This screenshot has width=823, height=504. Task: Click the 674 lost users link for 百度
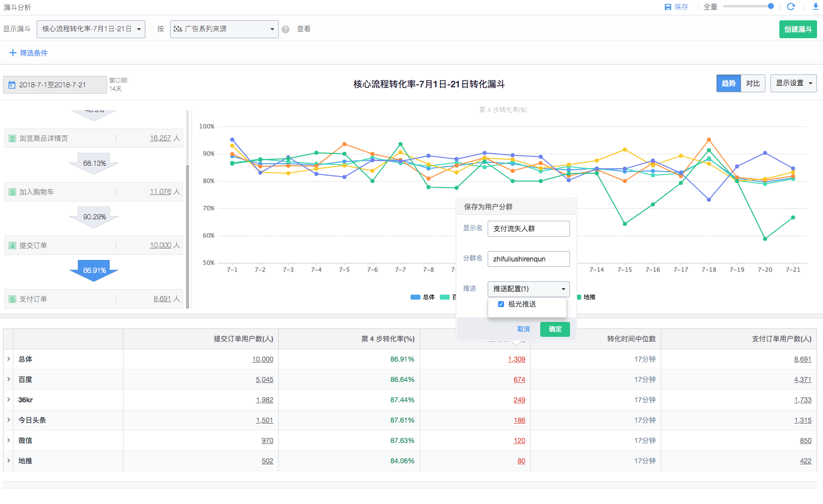tap(519, 379)
